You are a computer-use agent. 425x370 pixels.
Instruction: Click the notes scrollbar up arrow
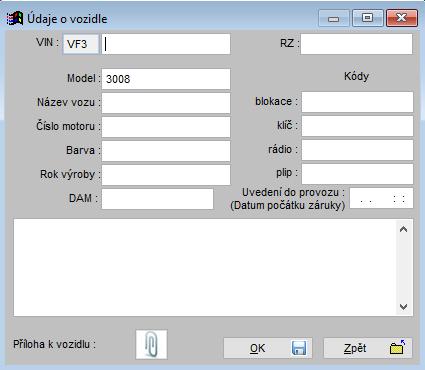coord(404,229)
